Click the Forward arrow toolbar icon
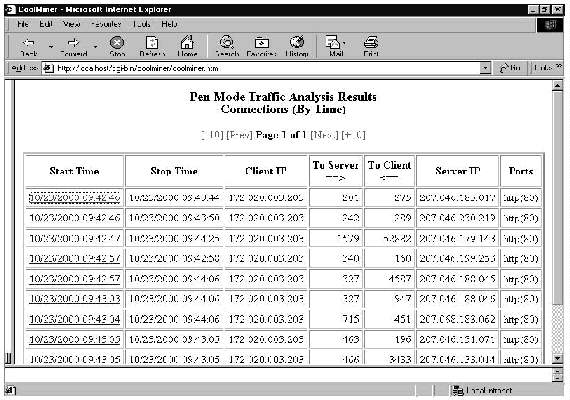This screenshot has height=400, width=570. click(73, 43)
